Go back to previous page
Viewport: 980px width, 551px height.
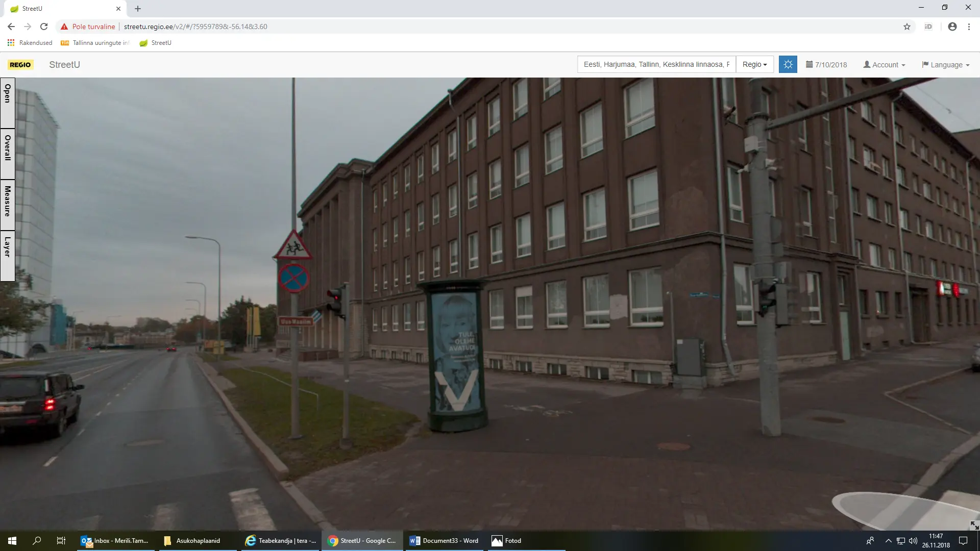tap(11, 27)
